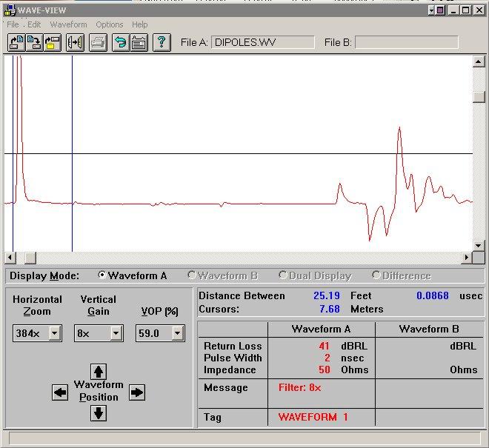Select the Waveform B display mode

[223, 275]
